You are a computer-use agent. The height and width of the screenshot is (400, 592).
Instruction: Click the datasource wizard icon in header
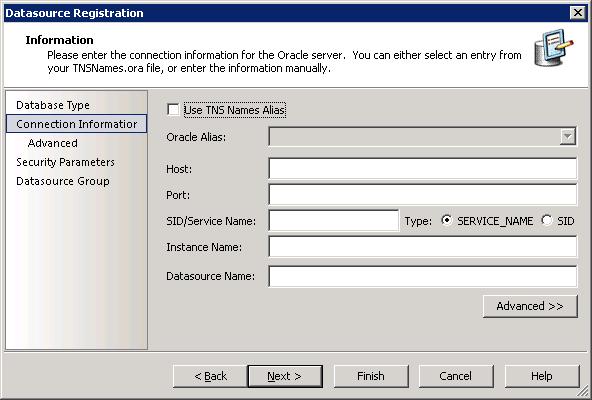[x=553, y=48]
